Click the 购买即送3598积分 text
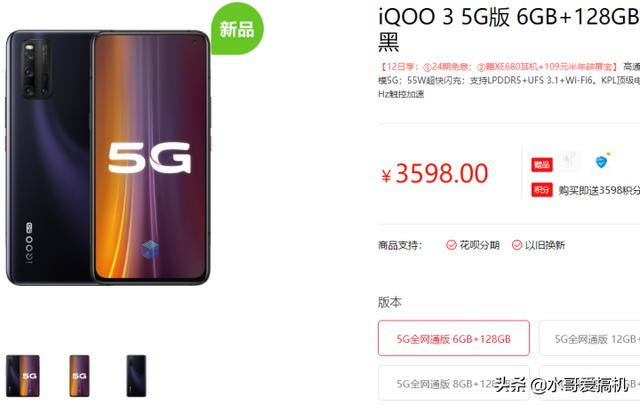This screenshot has height=405, width=640. pos(599,190)
